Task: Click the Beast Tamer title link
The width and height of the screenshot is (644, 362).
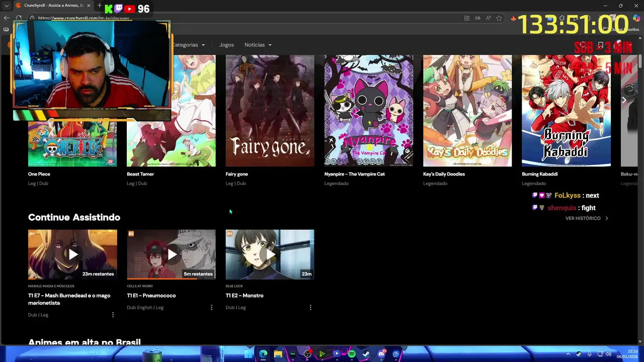Action: (x=140, y=174)
